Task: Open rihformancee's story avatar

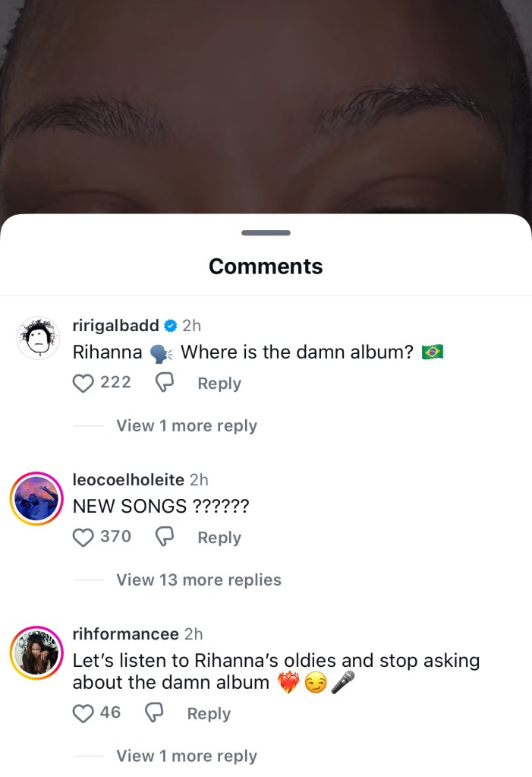Action: coord(37,652)
